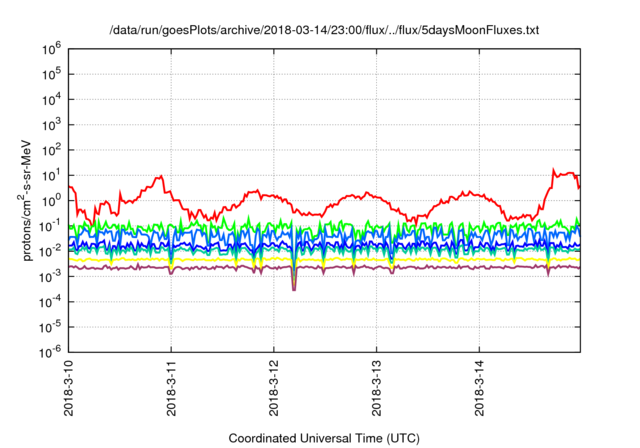This screenshot has width=640, height=448.
Task: Click the 2018-3-13 date label
Action: (x=376, y=388)
